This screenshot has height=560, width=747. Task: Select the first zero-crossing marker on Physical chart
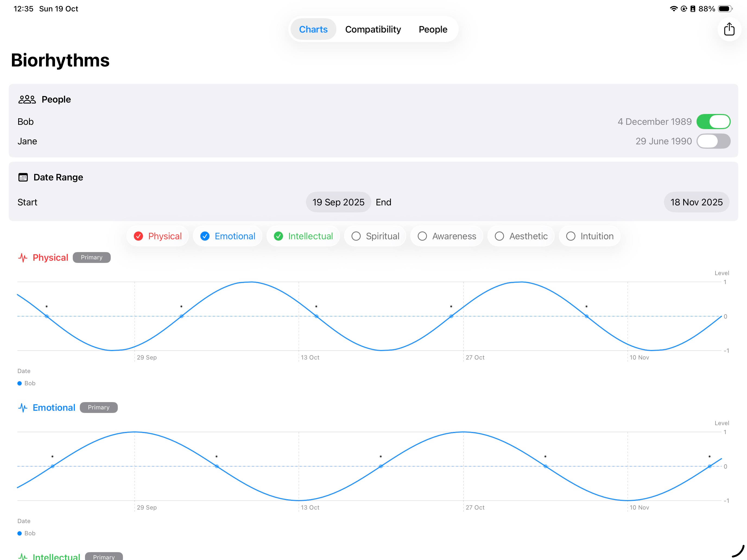pos(47,316)
